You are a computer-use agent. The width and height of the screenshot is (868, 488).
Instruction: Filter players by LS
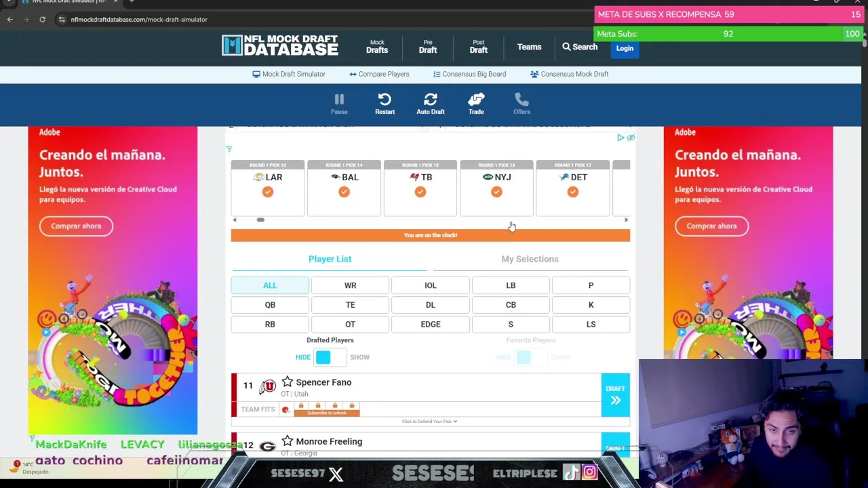[x=591, y=324]
